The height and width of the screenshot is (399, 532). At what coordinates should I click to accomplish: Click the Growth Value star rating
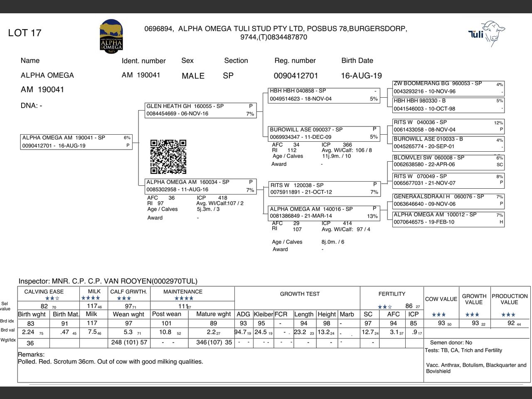click(472, 315)
